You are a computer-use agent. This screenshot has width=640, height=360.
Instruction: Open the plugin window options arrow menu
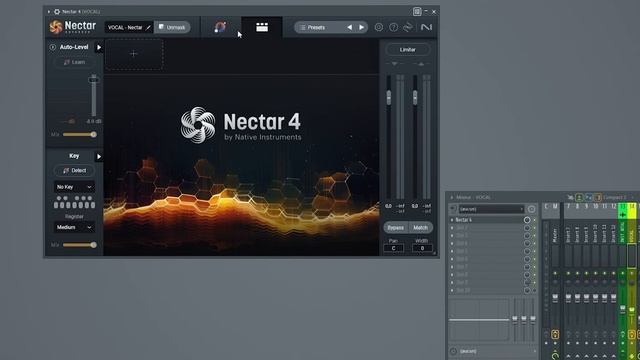(49, 12)
